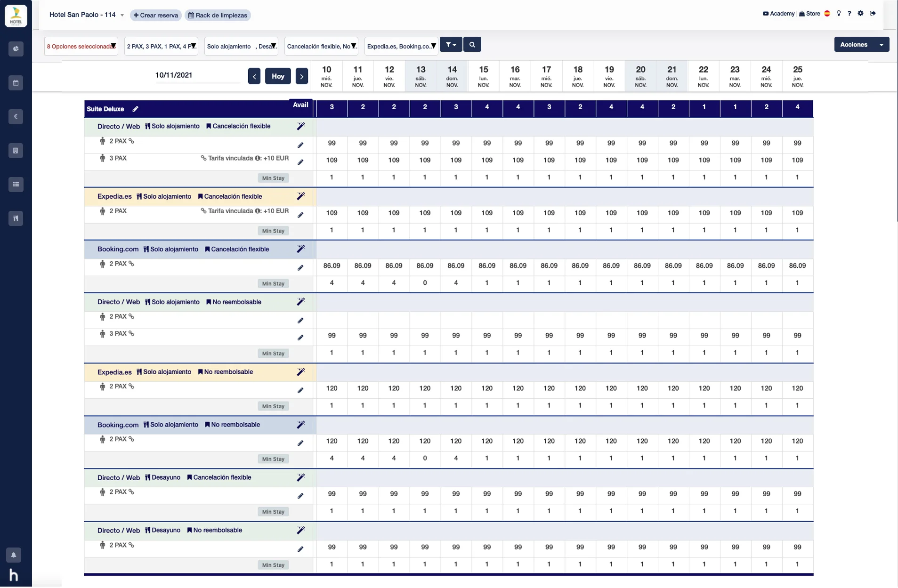
Task: Open the PAX occupancy filter dropdown
Action: click(161, 46)
